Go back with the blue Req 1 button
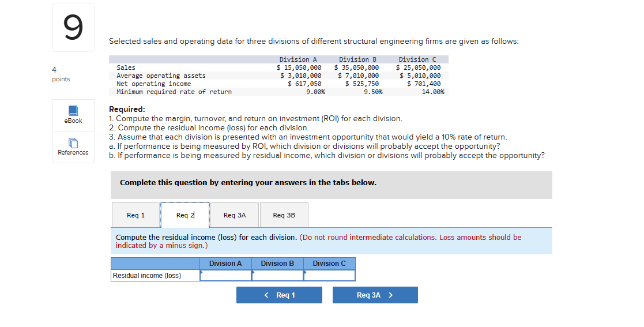Viewport: 644px width, 327px height. click(x=279, y=295)
